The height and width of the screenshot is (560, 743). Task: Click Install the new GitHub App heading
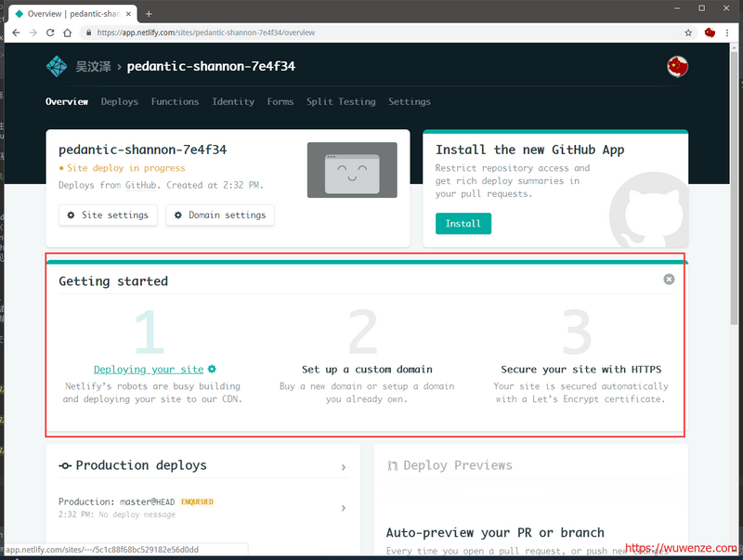[529, 150]
